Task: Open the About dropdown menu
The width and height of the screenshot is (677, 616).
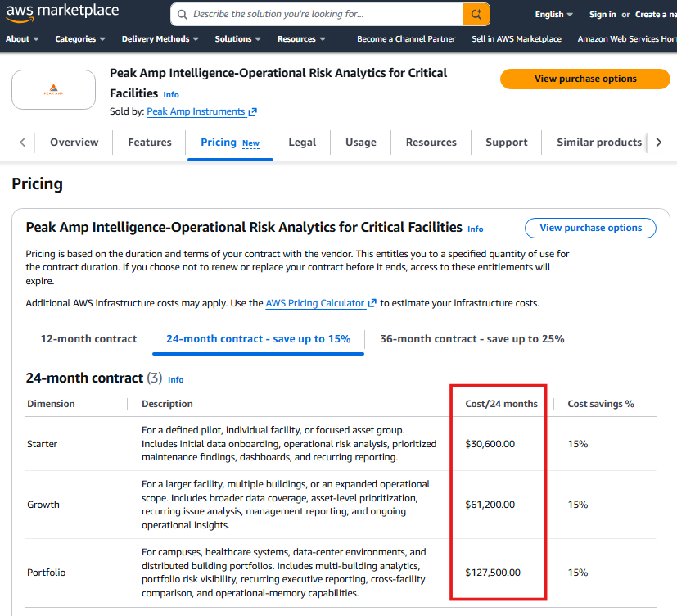Action: (x=22, y=38)
